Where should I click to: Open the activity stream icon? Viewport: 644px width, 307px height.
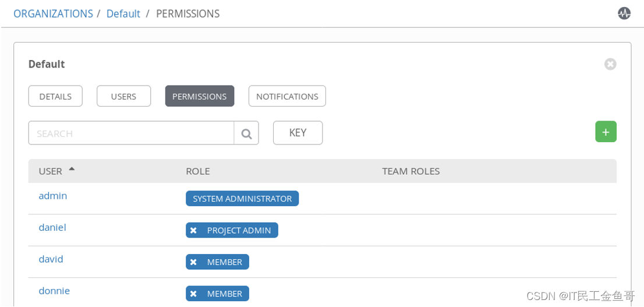point(624,13)
